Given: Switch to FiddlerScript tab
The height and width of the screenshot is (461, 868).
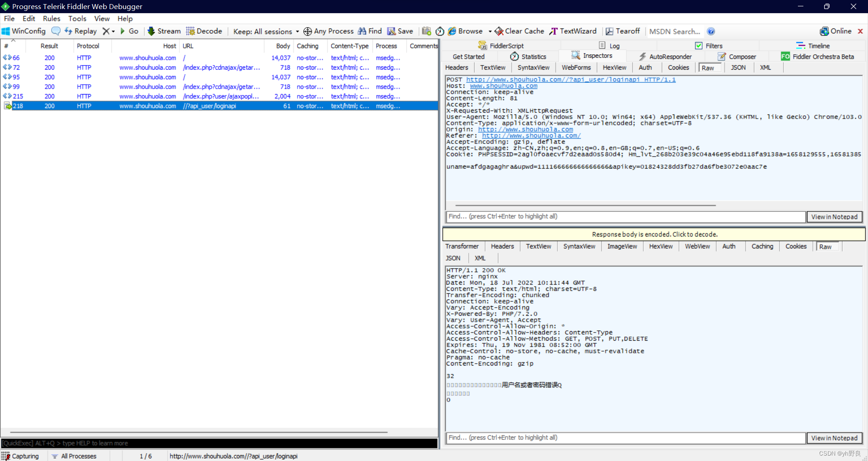Looking at the screenshot, I should point(501,46).
